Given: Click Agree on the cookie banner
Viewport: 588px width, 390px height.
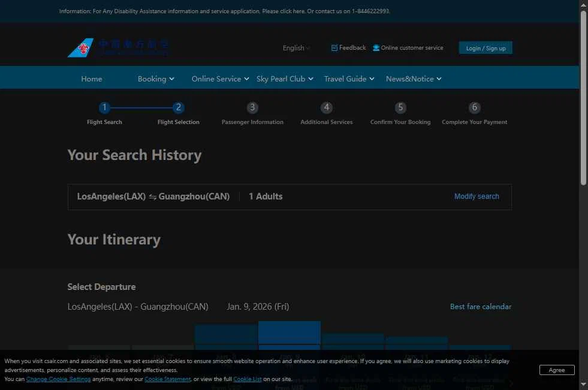Looking at the screenshot, I should coord(557,370).
